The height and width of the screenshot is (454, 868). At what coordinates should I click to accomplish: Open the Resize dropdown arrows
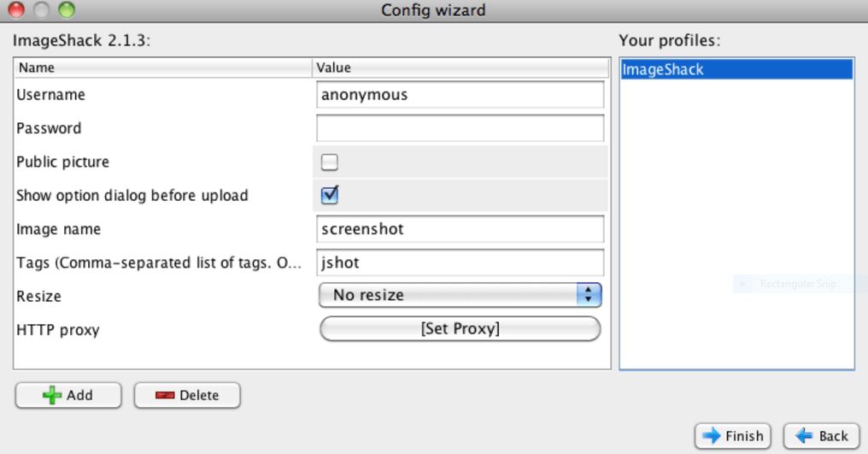(x=589, y=295)
